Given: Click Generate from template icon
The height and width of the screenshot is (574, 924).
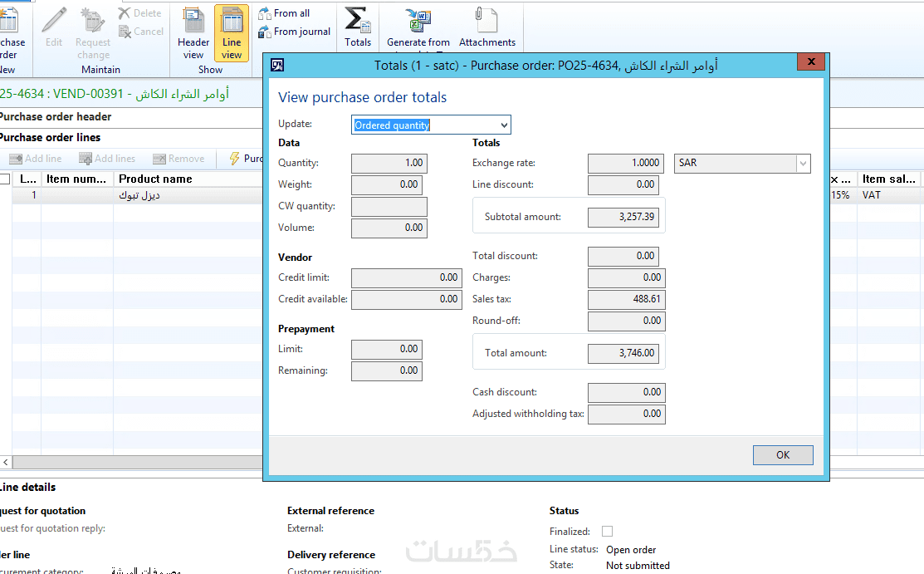Looking at the screenshot, I should (418, 20).
